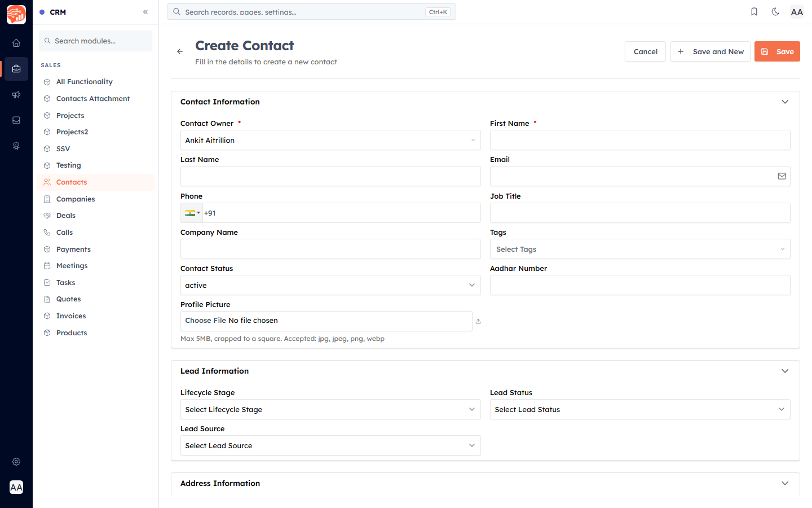This screenshot has height=508, width=812.
Task: Click the Cancel button
Action: [x=645, y=51]
